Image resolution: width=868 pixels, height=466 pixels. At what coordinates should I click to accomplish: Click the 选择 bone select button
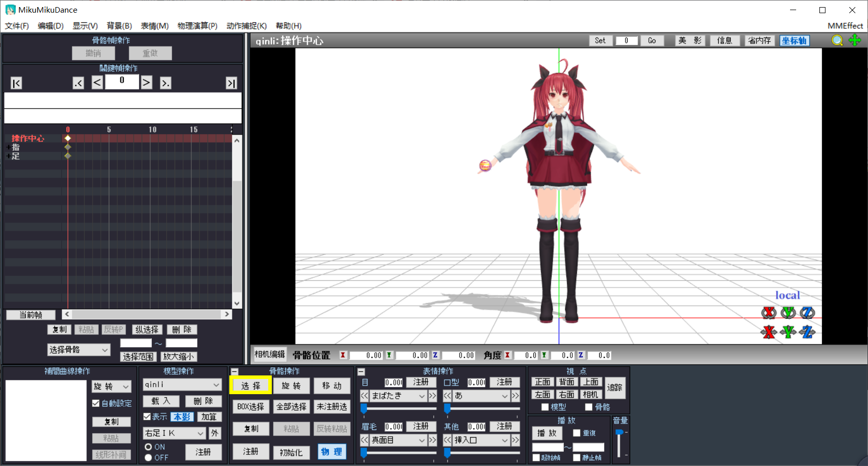coord(251,386)
